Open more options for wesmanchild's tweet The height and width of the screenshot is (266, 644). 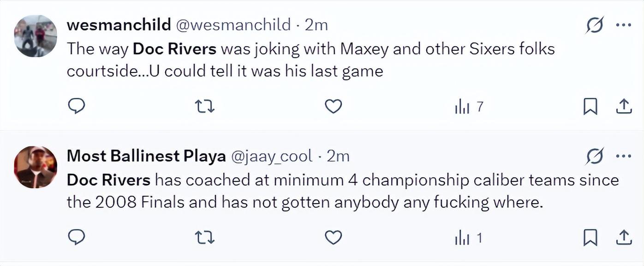coord(623,26)
